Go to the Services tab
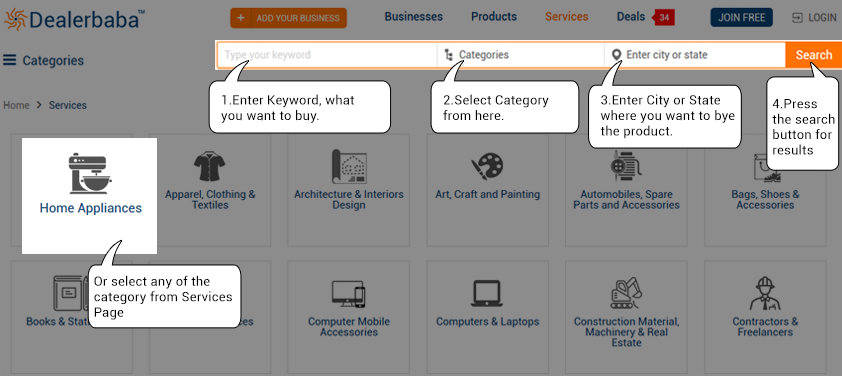This screenshot has height=376, width=842. 567,17
